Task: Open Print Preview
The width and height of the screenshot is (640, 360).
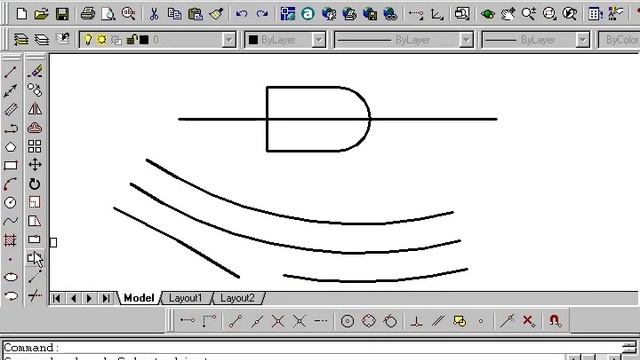Action: 108,14
